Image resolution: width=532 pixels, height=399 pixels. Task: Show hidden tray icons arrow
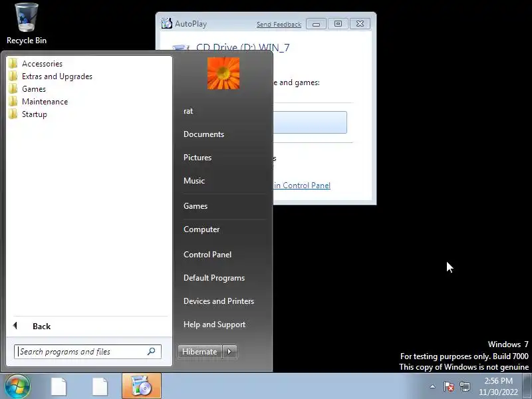[x=433, y=386]
